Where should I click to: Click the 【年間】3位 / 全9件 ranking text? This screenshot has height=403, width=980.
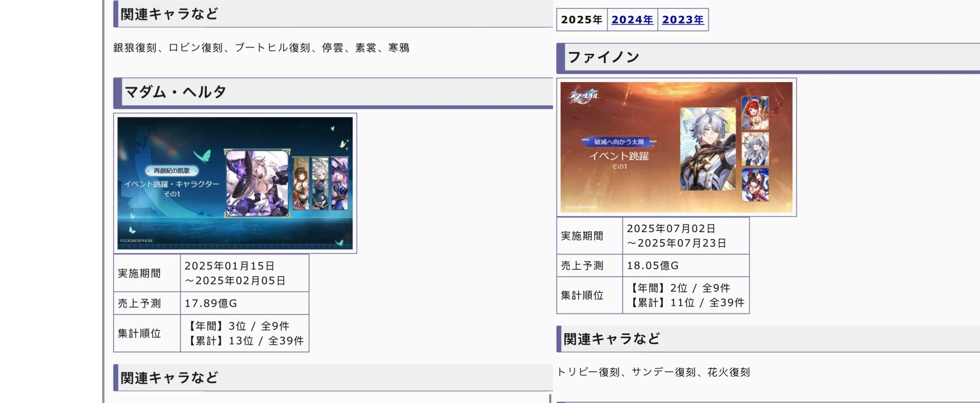tap(237, 326)
